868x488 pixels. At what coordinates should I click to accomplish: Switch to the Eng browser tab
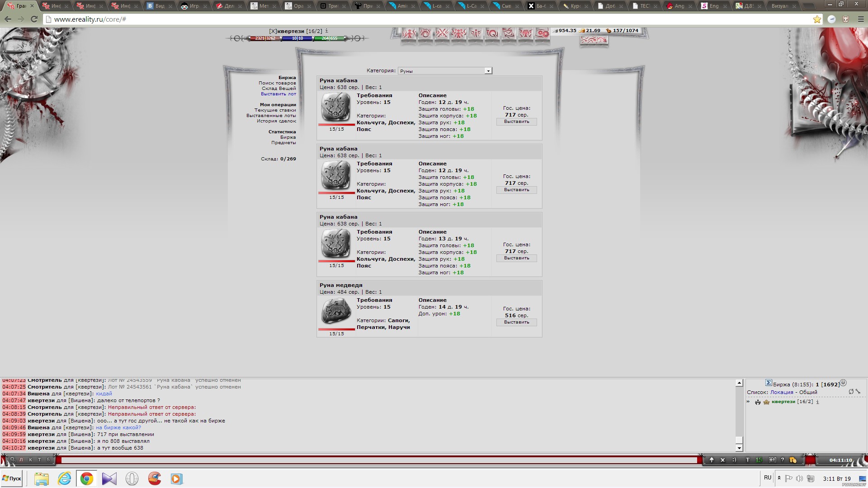coord(713,6)
